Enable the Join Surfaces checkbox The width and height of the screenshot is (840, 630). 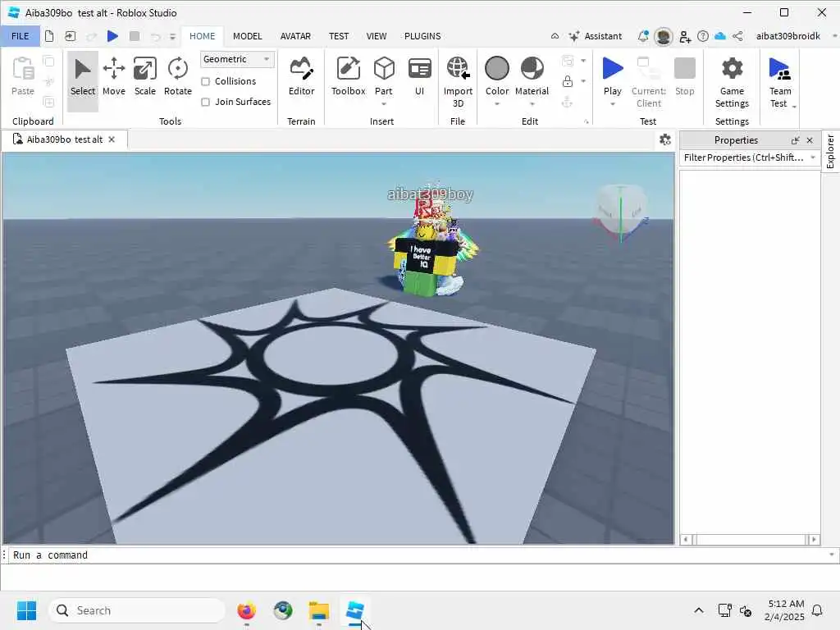(205, 102)
